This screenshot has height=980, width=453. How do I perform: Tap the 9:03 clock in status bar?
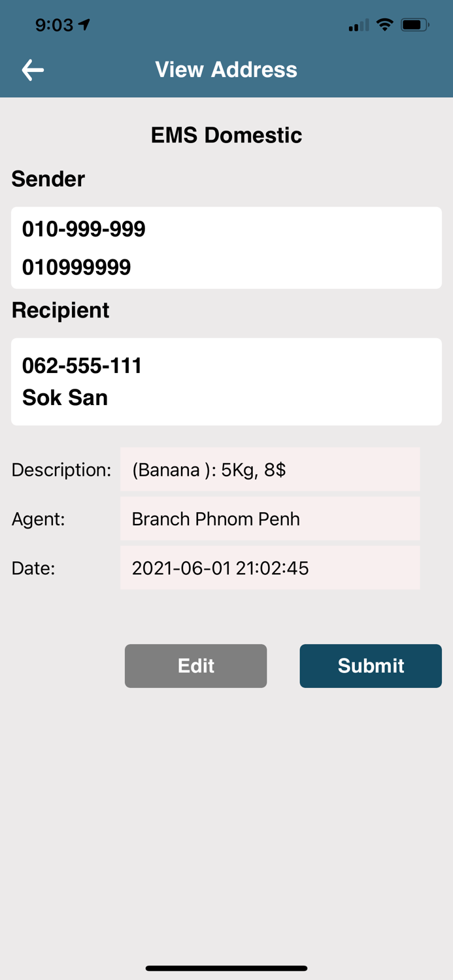click(54, 25)
